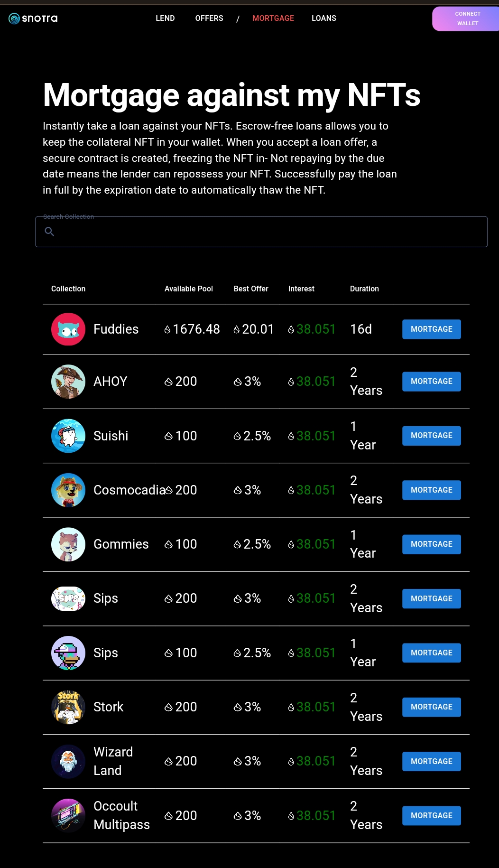
Task: Click the Wizard Land avatar icon
Action: [x=68, y=761]
